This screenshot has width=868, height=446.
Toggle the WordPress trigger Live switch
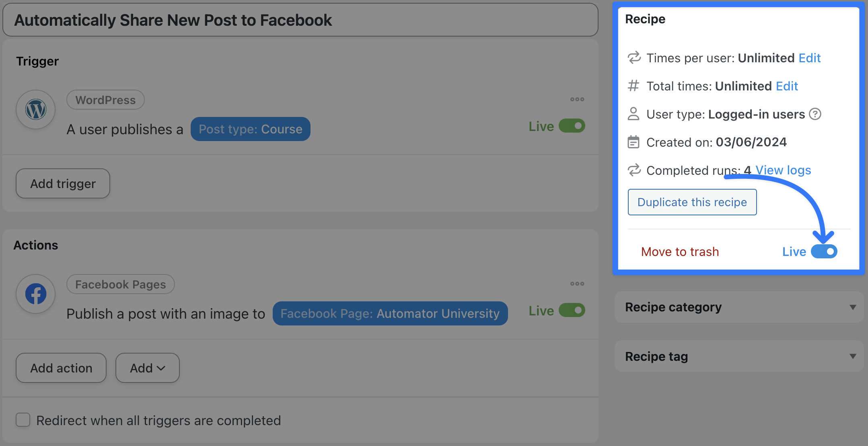(572, 126)
